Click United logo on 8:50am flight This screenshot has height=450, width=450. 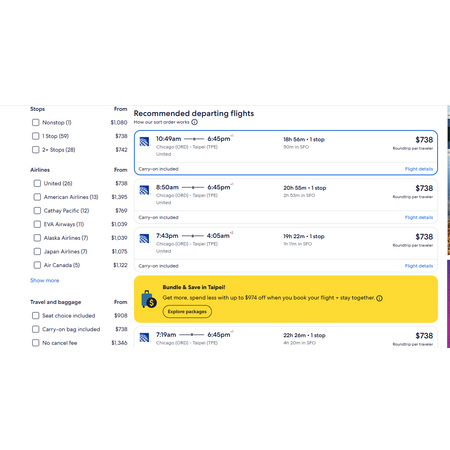pyautogui.click(x=144, y=190)
